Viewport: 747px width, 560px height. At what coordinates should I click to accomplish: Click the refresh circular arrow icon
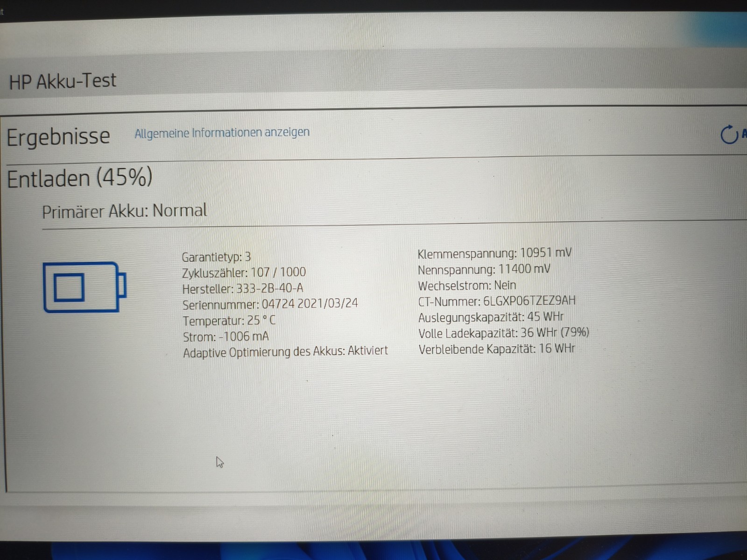pos(729,134)
